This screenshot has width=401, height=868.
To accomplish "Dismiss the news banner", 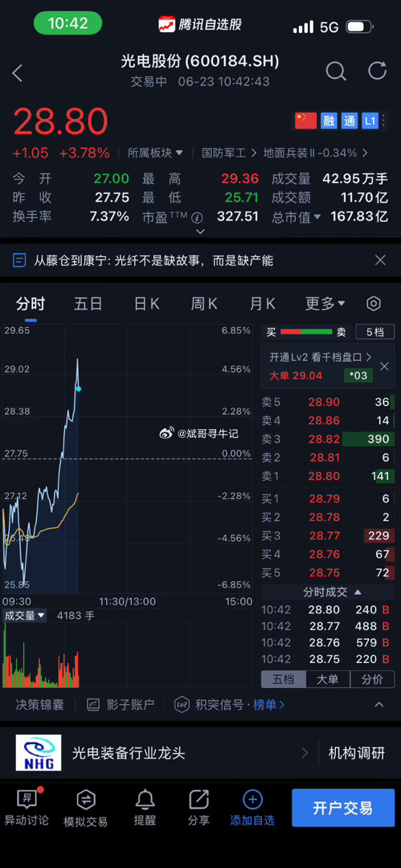I will pos(380,260).
